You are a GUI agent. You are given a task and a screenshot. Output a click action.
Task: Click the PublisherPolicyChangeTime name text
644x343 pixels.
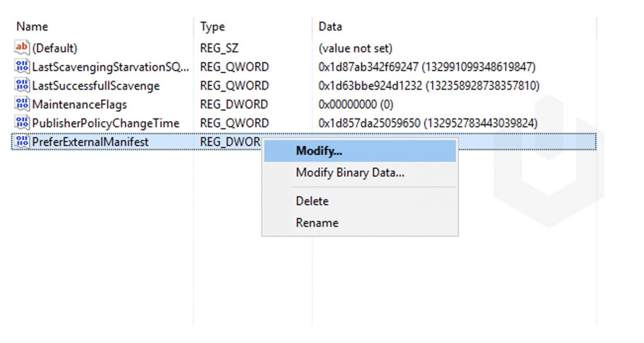tap(106, 123)
